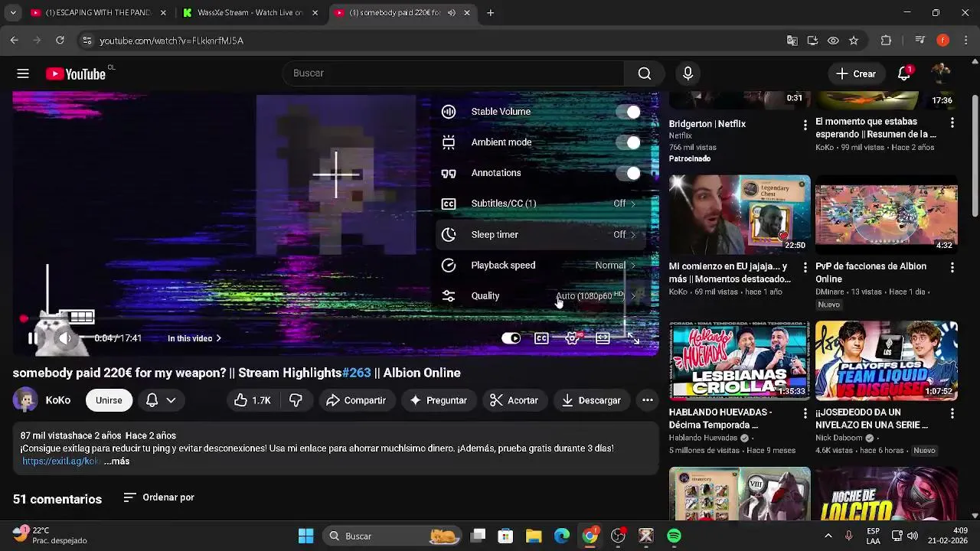980x551 pixels.
Task: Open the Quality submenu
Action: 541,295
